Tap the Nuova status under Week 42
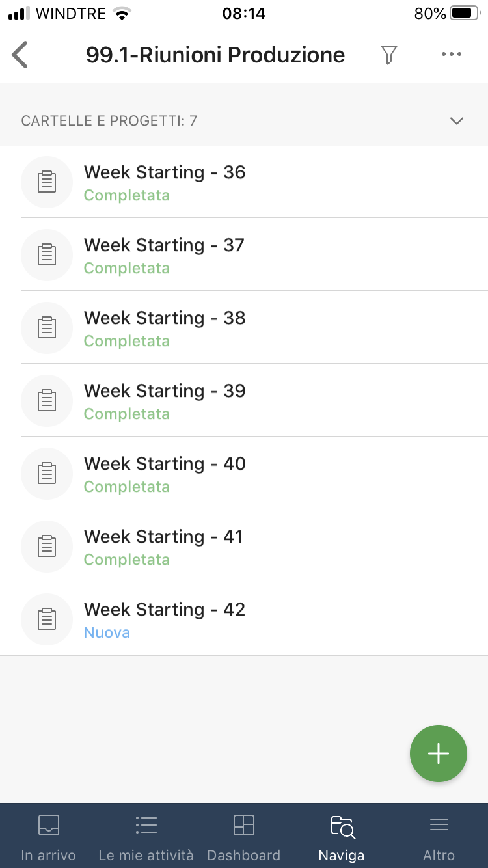This screenshot has height=868, width=488. point(107,632)
